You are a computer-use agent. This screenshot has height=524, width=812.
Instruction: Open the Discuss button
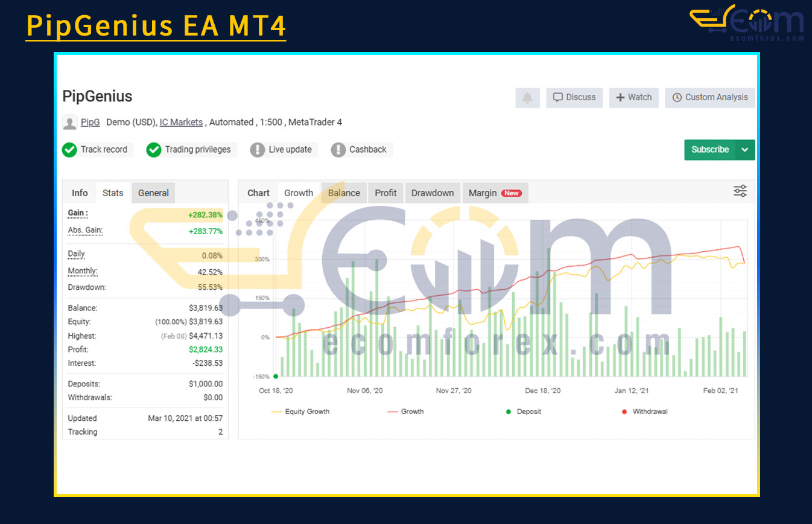coord(574,98)
